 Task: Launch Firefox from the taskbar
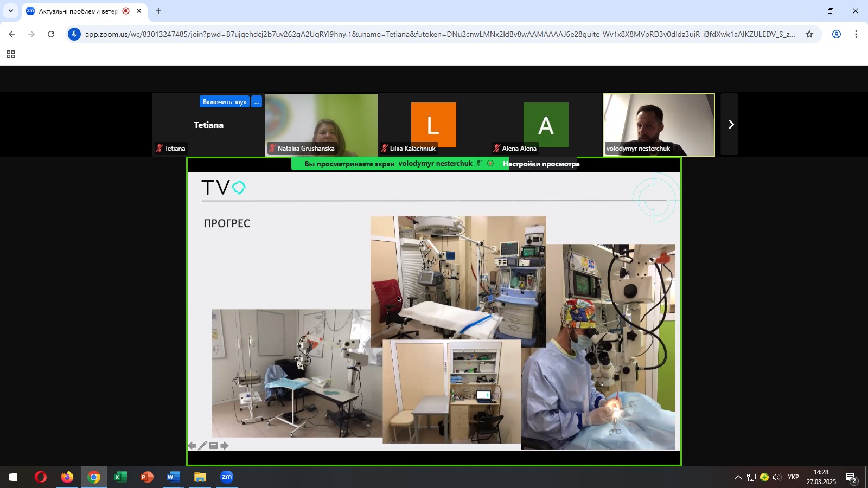pyautogui.click(x=67, y=478)
